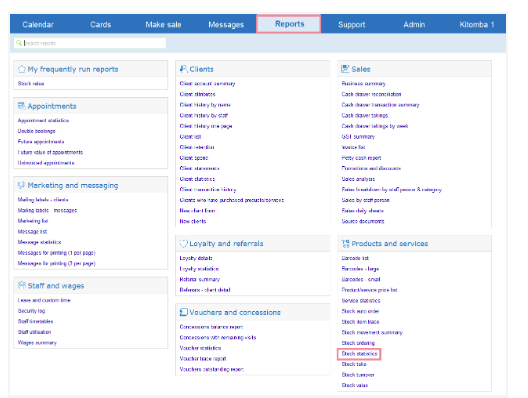528x398 pixels.
Task: Click the star icon beside My frequently run reports
Action: [x=22, y=69]
